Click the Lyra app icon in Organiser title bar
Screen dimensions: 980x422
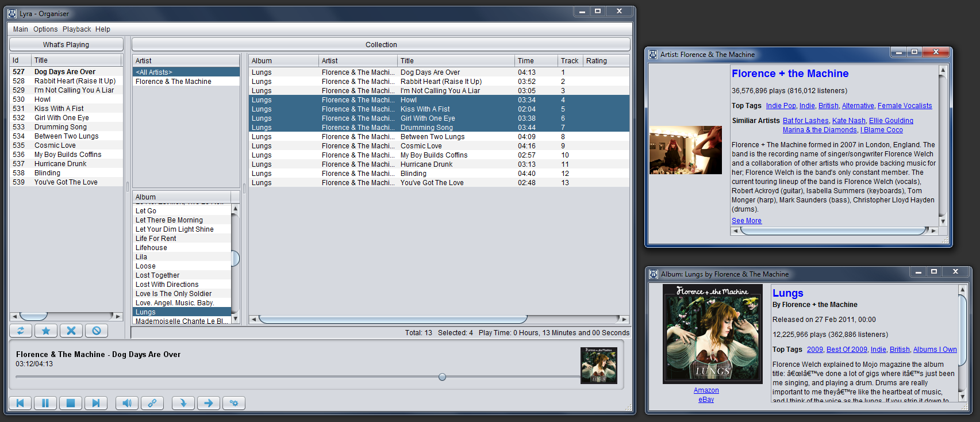12,13
